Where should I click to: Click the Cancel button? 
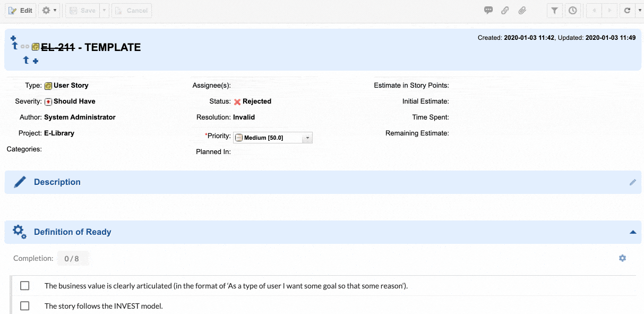pos(131,11)
